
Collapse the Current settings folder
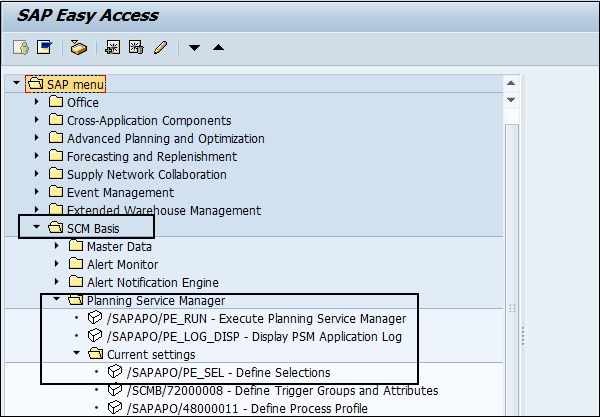[77, 354]
